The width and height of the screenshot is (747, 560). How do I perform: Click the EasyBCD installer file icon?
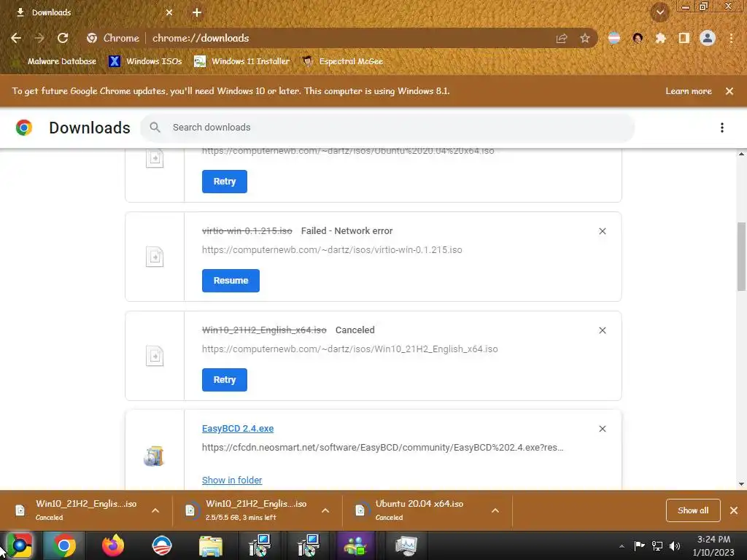pos(155,456)
